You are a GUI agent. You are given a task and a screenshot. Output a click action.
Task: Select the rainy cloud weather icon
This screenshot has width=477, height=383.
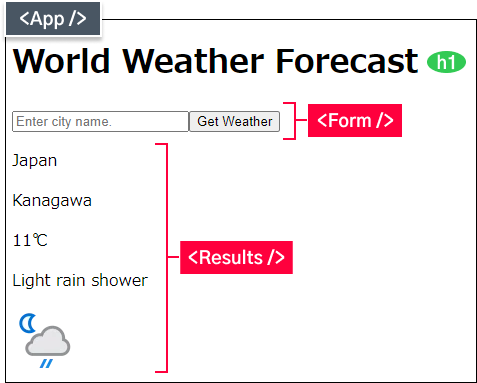44,341
